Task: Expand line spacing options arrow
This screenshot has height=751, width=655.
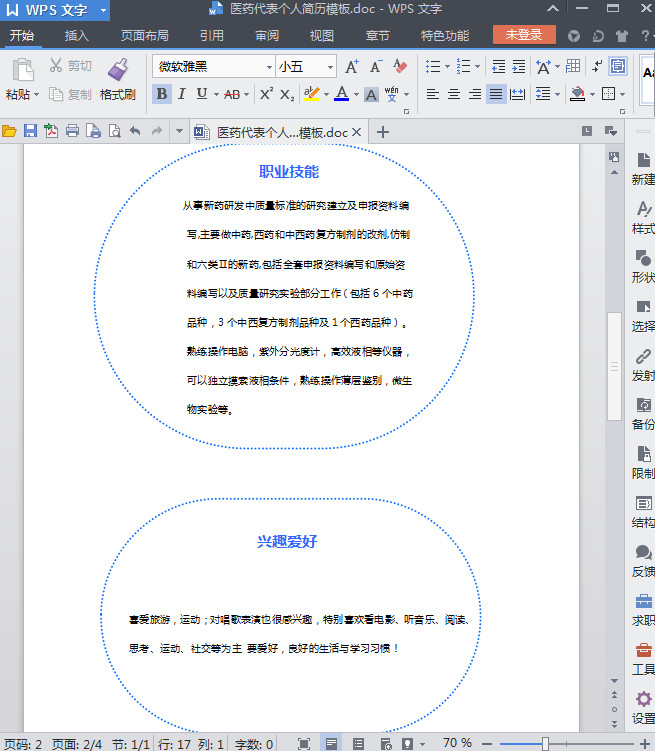Action: tap(557, 94)
